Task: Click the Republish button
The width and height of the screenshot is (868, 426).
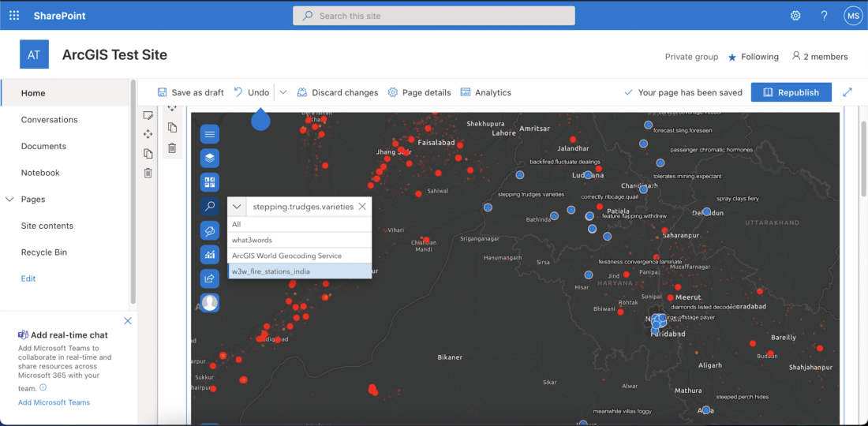Action: [x=791, y=92]
